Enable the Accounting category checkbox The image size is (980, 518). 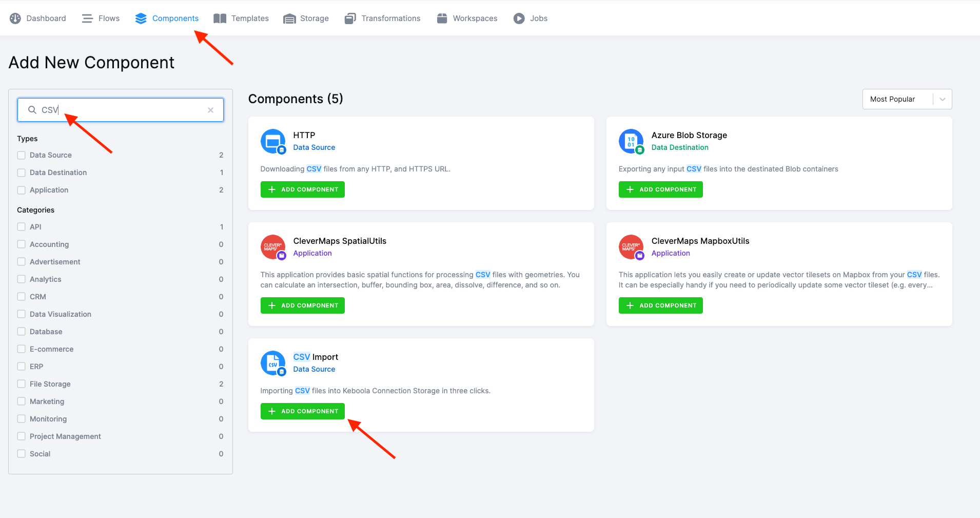point(22,244)
